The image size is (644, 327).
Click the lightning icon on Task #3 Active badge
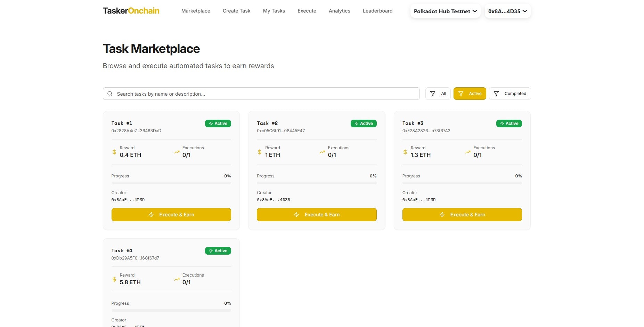pyautogui.click(x=502, y=123)
